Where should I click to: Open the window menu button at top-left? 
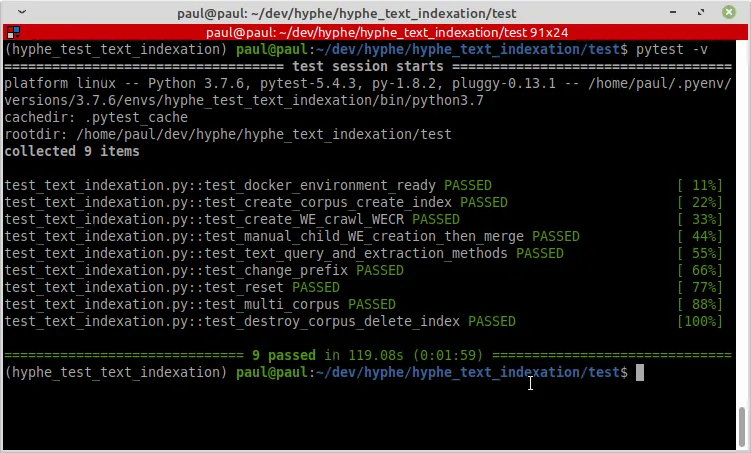(12, 12)
